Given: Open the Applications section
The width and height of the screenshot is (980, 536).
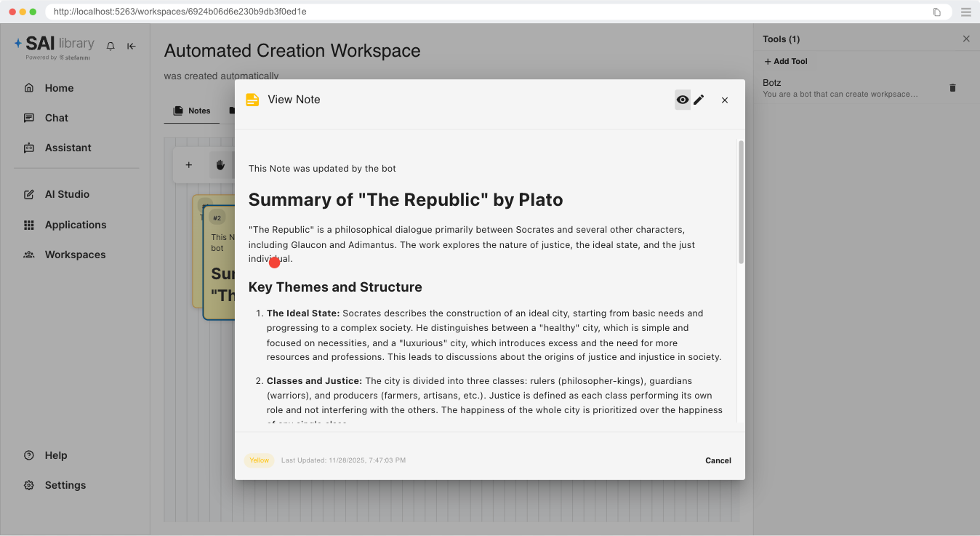Looking at the screenshot, I should (76, 224).
